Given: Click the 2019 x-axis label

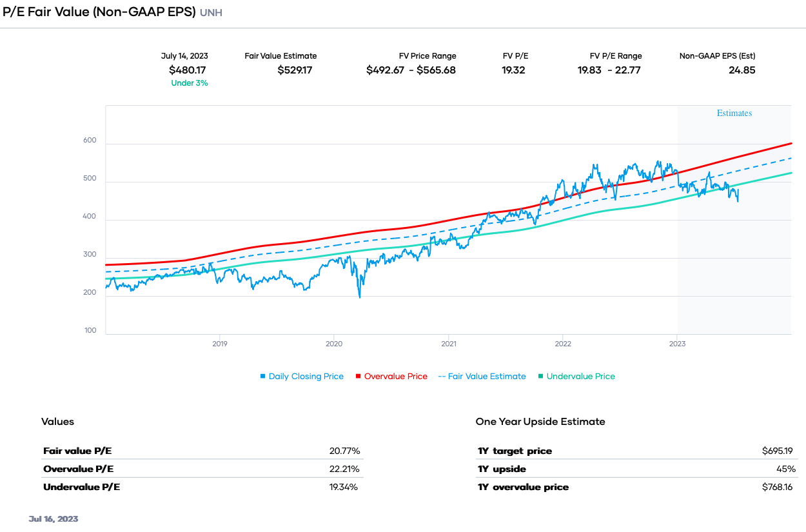Looking at the screenshot, I should (x=220, y=344).
